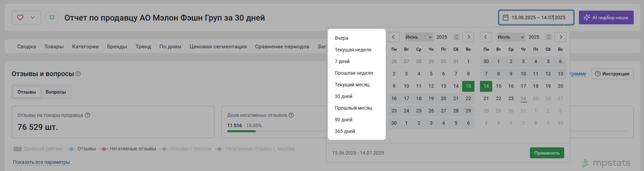Go to previous month in June calendar
This screenshot has width=644, height=171.
(394, 37)
